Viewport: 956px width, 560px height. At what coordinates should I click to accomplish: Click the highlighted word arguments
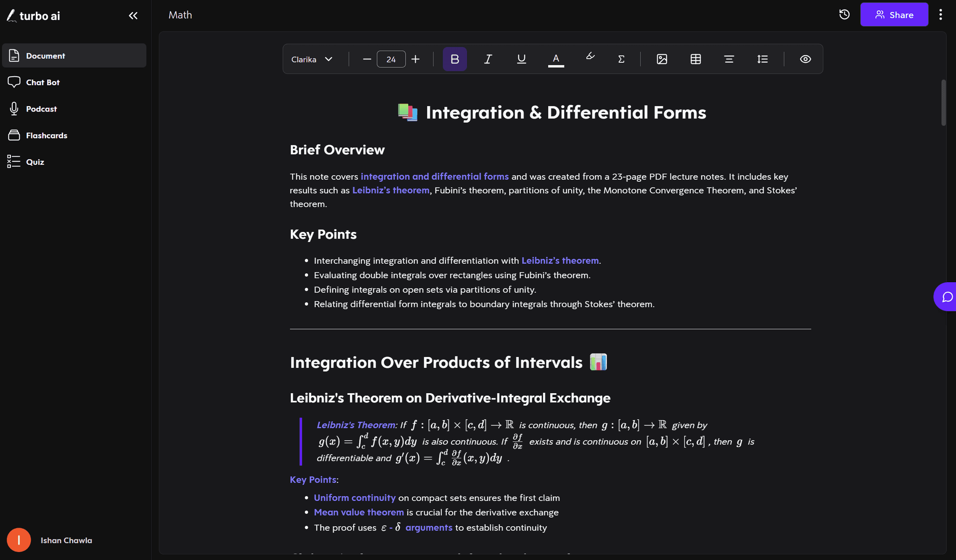point(429,528)
